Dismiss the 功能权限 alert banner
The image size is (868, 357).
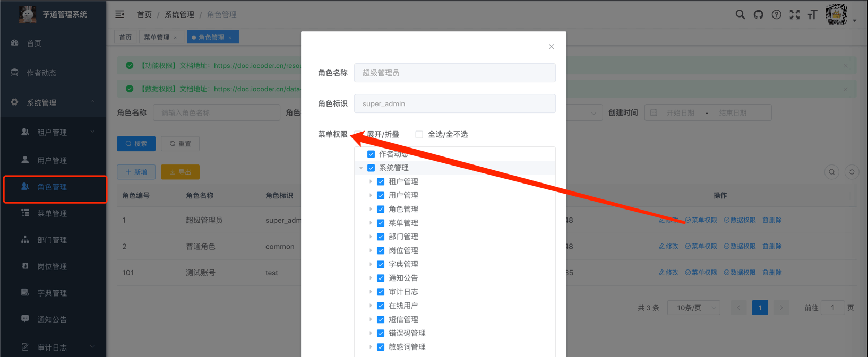point(846,66)
